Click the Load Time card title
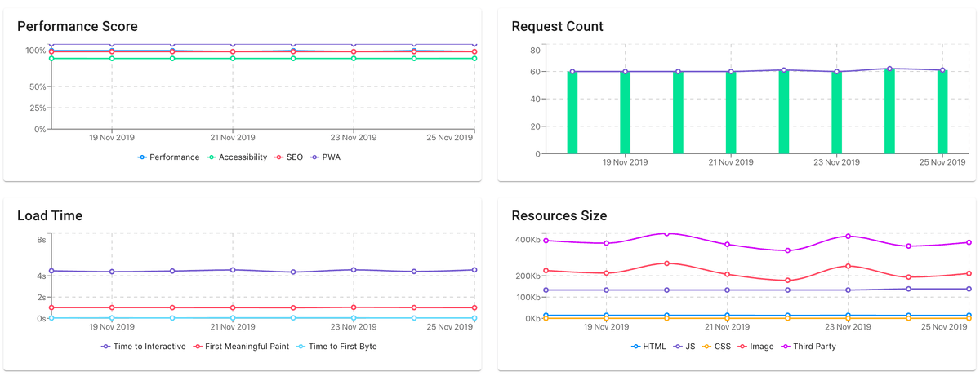 tap(50, 216)
